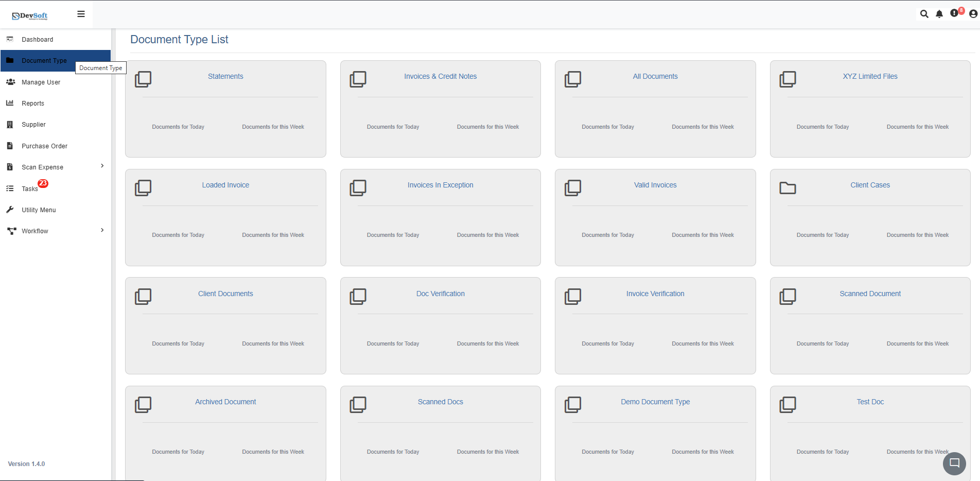Click the Utility Menu wrench icon
The height and width of the screenshot is (481, 980).
pos(11,210)
